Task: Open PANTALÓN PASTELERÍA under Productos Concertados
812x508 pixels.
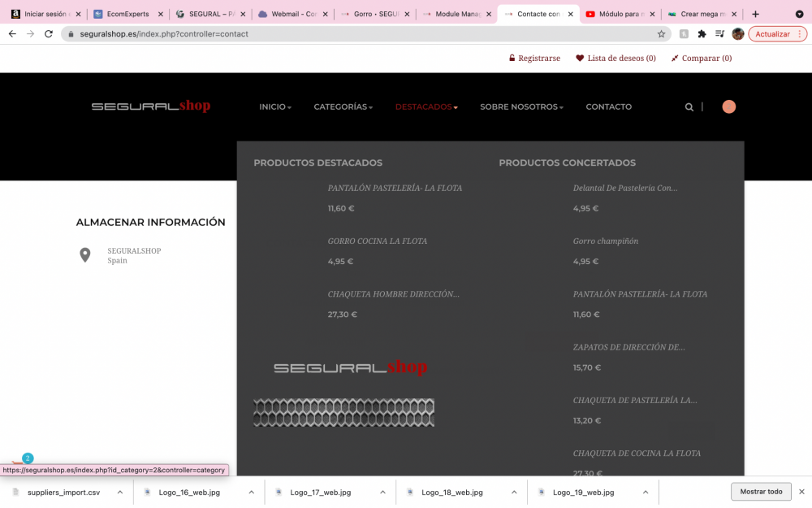Action: (x=640, y=294)
